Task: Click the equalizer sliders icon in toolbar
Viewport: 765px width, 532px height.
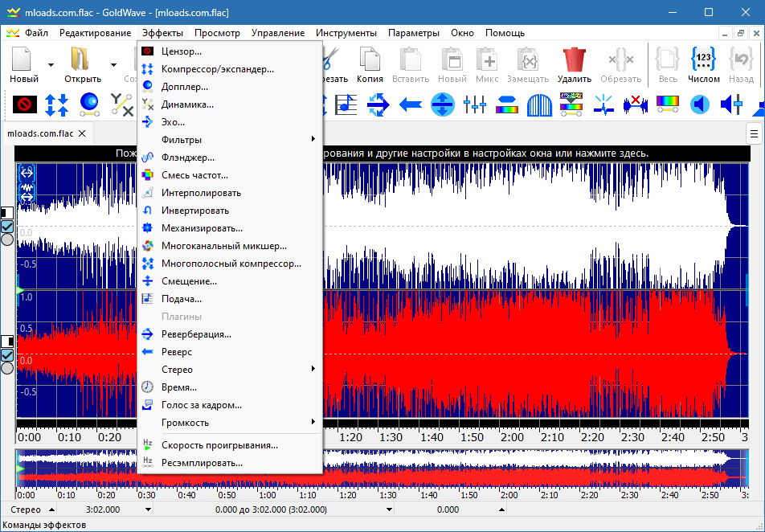Action: pos(474,104)
